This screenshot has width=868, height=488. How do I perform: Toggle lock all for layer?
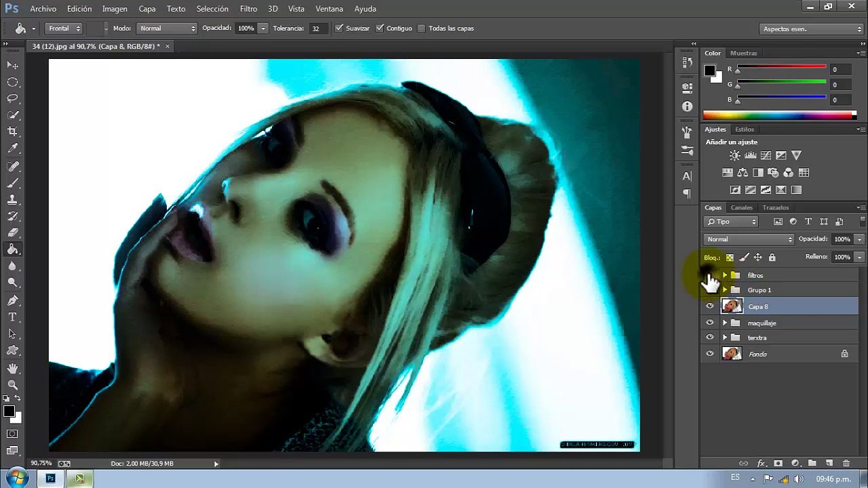pos(772,258)
